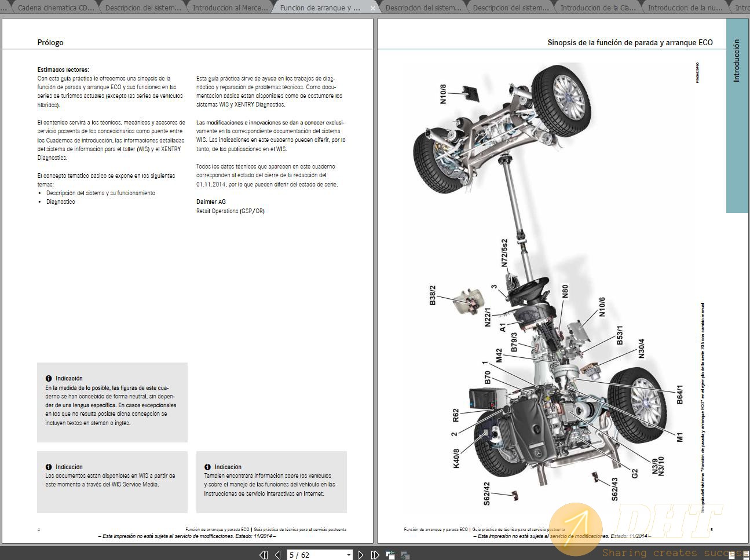This screenshot has width=750, height=560.
Task: Click the N22/1 label in diagram
Action: 488,317
